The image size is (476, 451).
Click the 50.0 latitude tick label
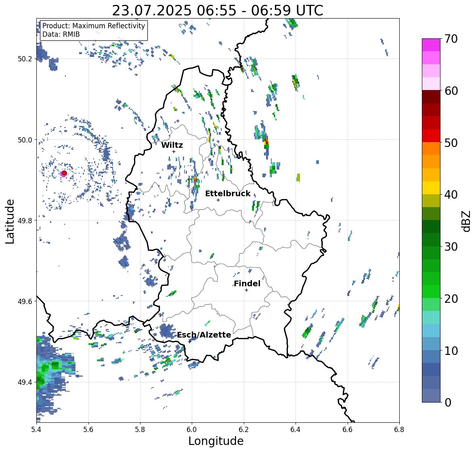pos(25,140)
